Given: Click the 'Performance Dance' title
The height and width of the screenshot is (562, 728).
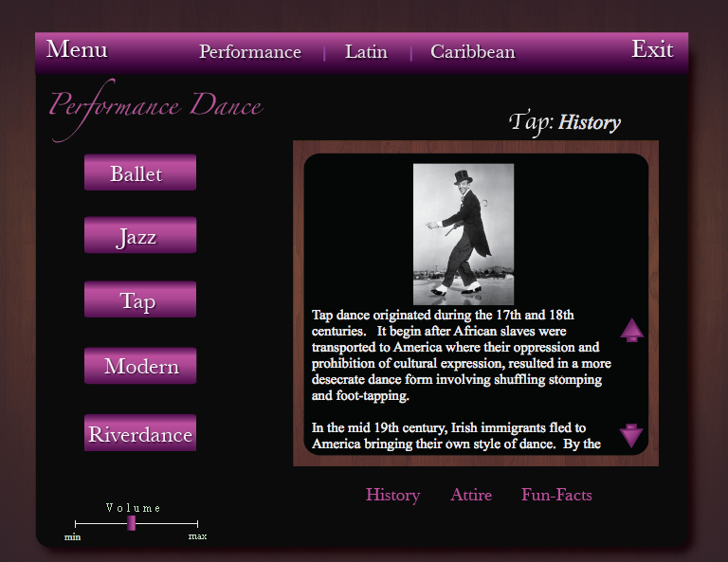Looking at the screenshot, I should pyautogui.click(x=156, y=109).
